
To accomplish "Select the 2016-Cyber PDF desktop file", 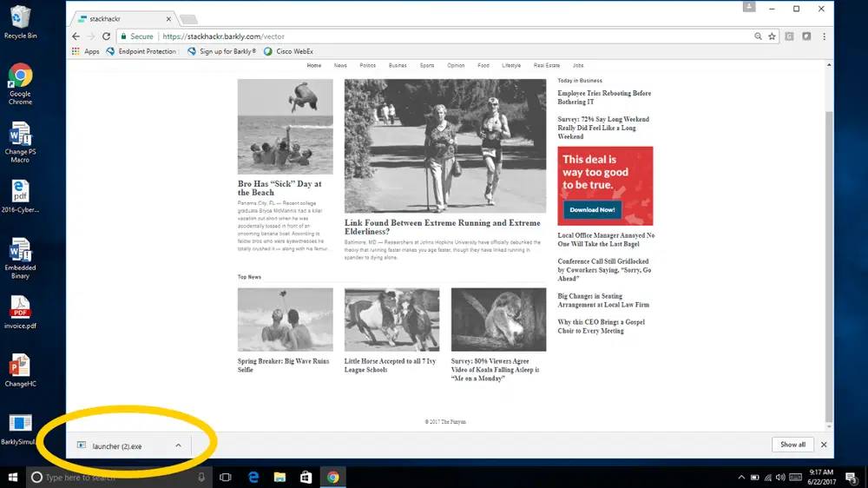I will coord(20,196).
